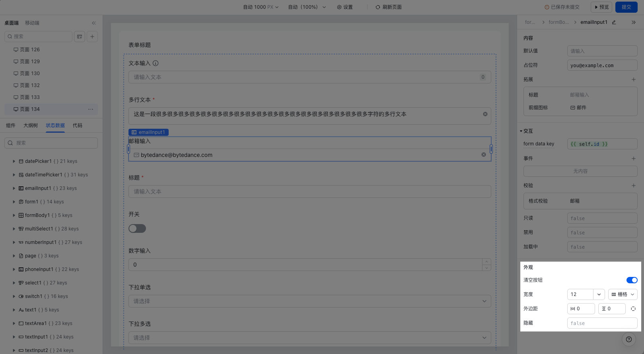Expand switch1 state node
The image size is (644, 354).
tap(14, 296)
